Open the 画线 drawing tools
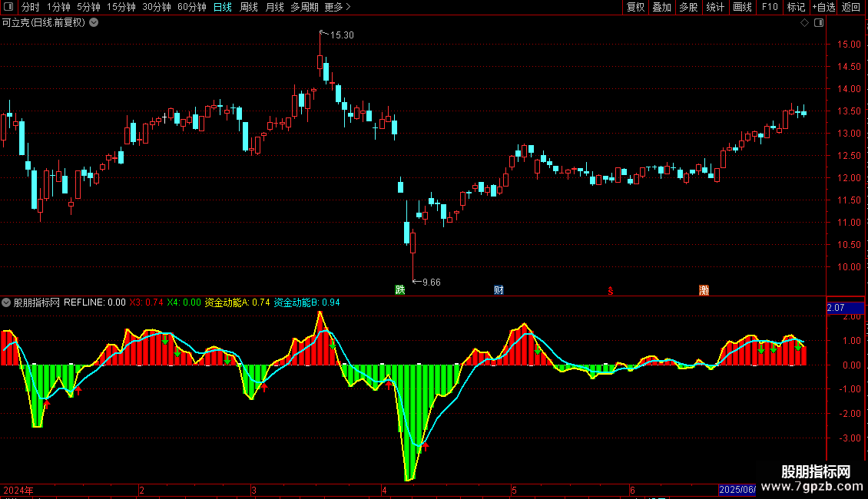The image size is (868, 499). tap(742, 7)
